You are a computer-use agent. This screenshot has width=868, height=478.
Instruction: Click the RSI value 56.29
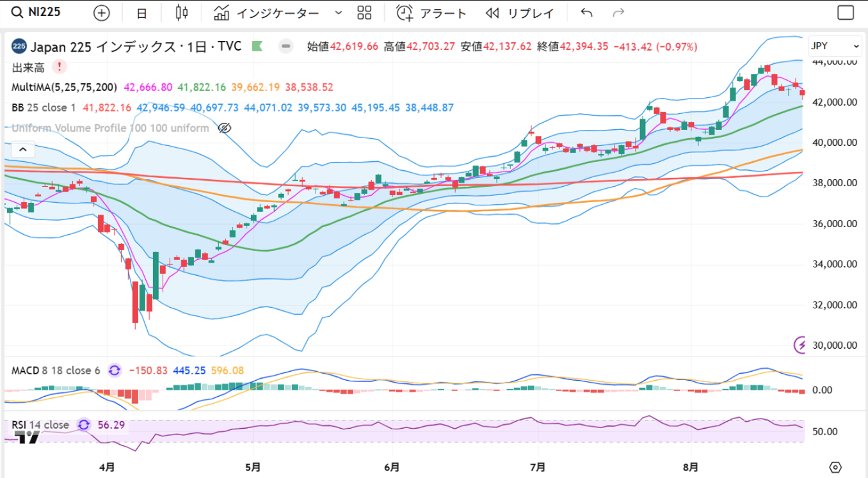tap(110, 425)
